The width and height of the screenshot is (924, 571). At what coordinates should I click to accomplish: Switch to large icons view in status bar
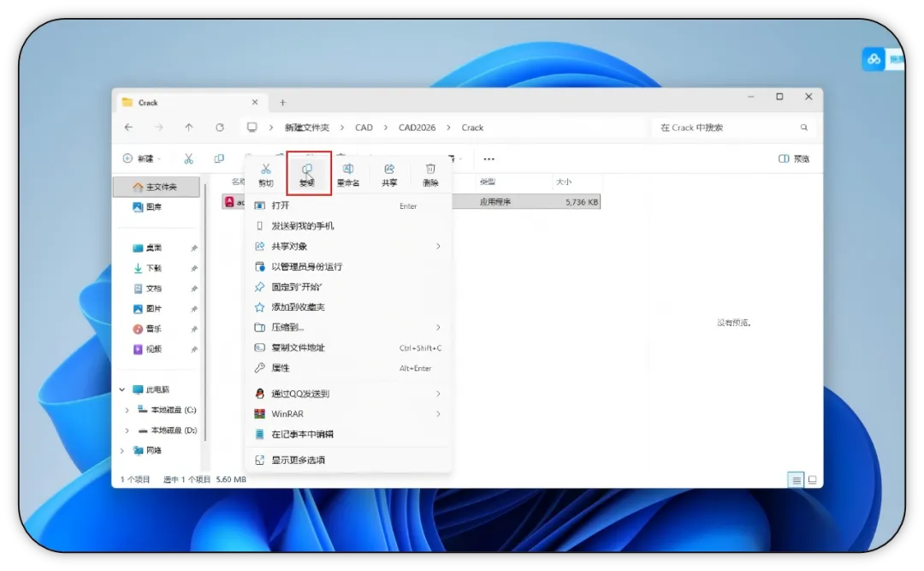coord(813,479)
